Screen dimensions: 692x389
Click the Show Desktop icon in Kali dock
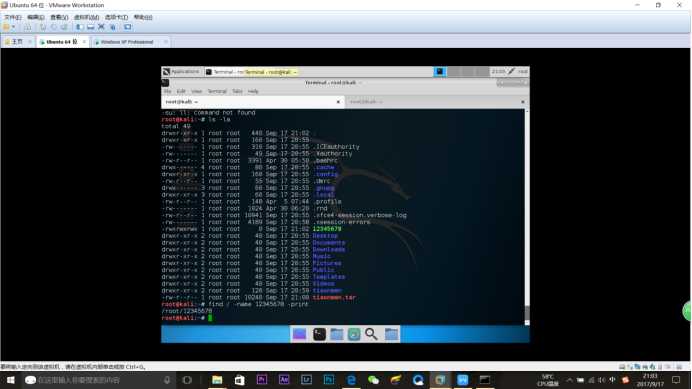(299, 334)
